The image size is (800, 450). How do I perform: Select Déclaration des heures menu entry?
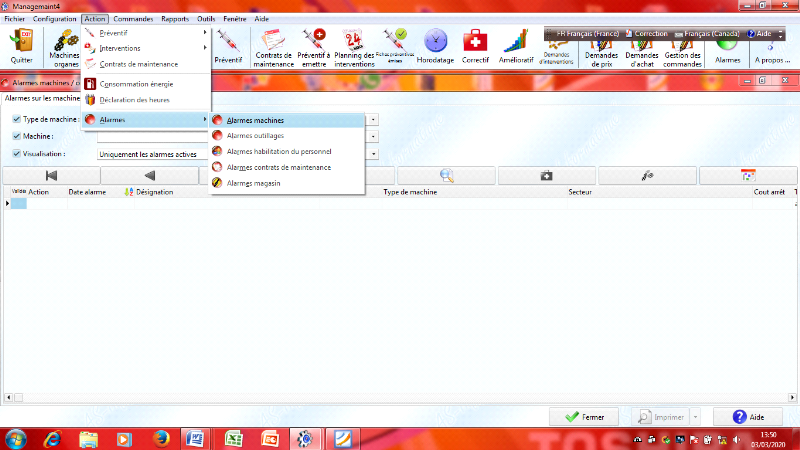[146, 100]
